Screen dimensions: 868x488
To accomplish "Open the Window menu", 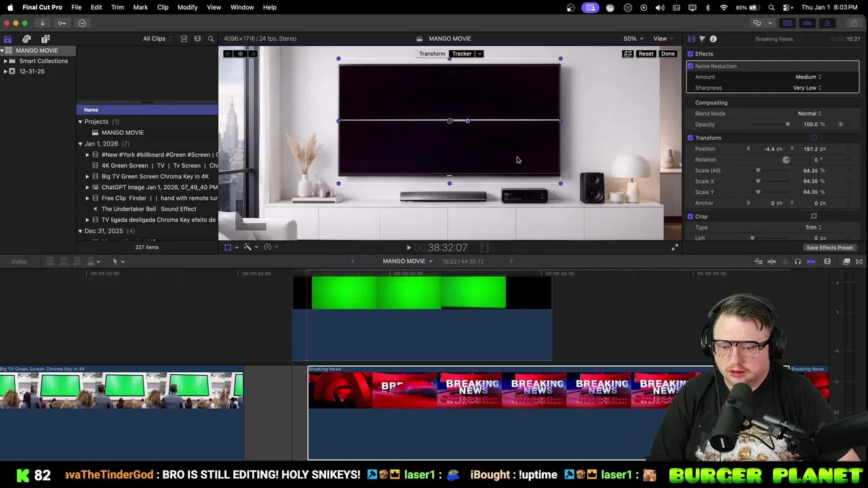I will [x=242, y=7].
